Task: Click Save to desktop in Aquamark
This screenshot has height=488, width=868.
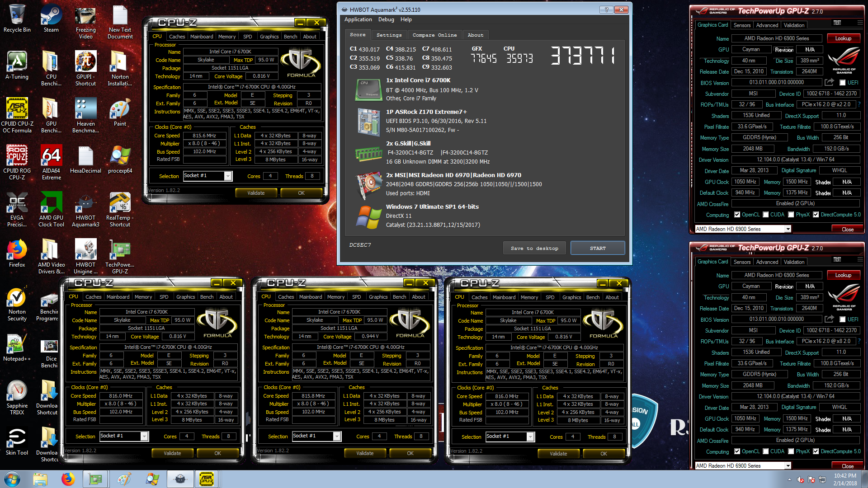Action: pyautogui.click(x=534, y=248)
